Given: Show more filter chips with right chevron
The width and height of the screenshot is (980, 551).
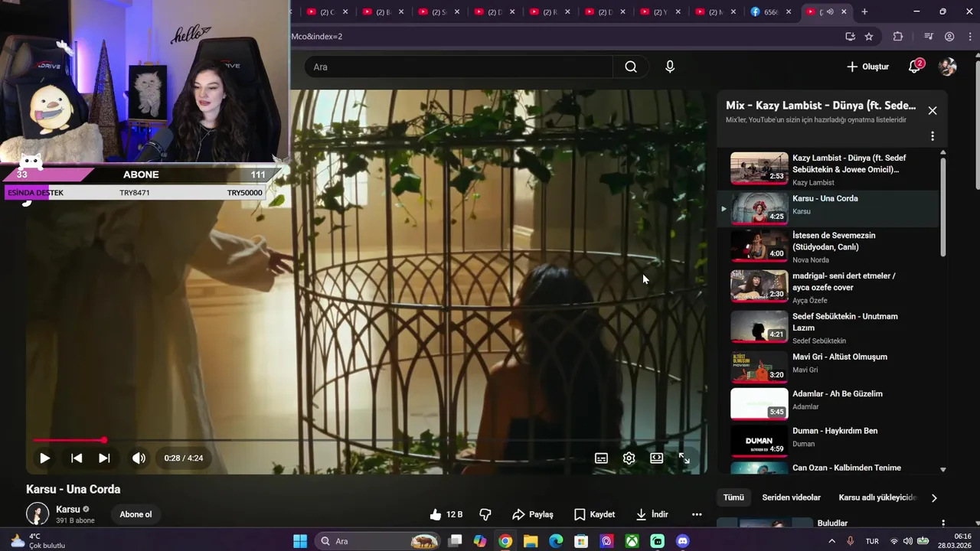Looking at the screenshot, I should (934, 498).
